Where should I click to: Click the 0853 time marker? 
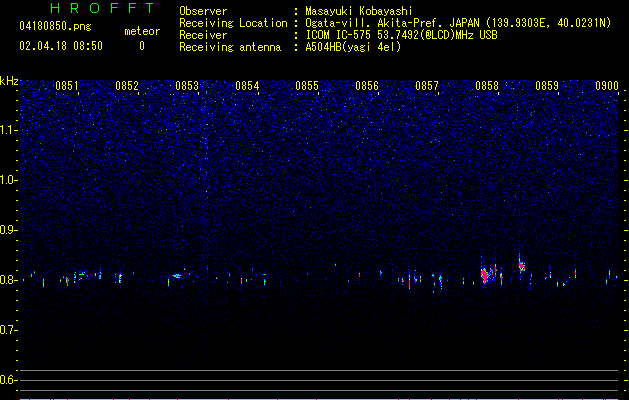coord(187,86)
